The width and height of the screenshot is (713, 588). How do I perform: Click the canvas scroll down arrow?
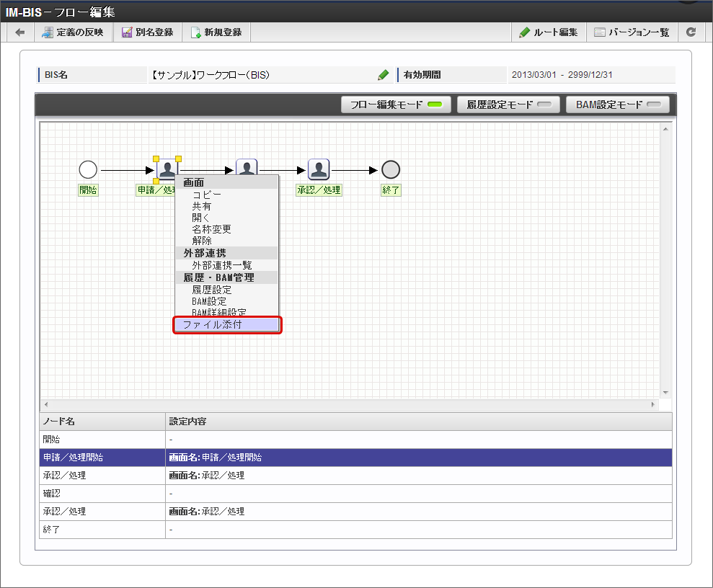pyautogui.click(x=665, y=393)
